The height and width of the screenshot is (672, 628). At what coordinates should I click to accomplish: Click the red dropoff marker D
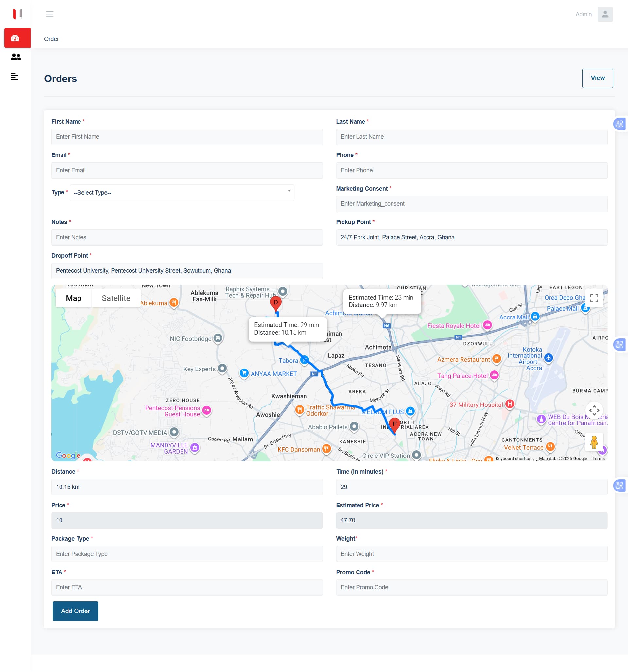(x=276, y=303)
